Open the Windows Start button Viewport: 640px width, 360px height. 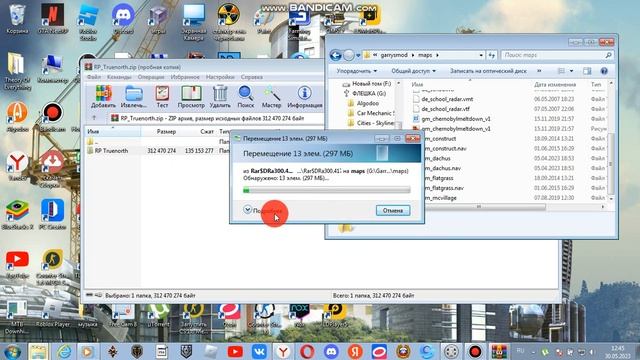click(x=13, y=351)
